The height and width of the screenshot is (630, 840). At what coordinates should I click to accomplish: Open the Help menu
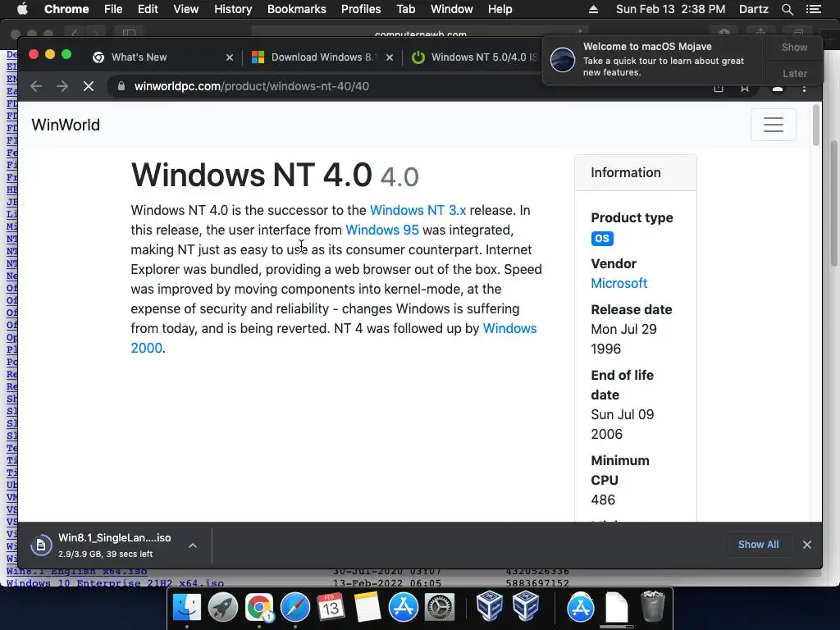tap(500, 9)
